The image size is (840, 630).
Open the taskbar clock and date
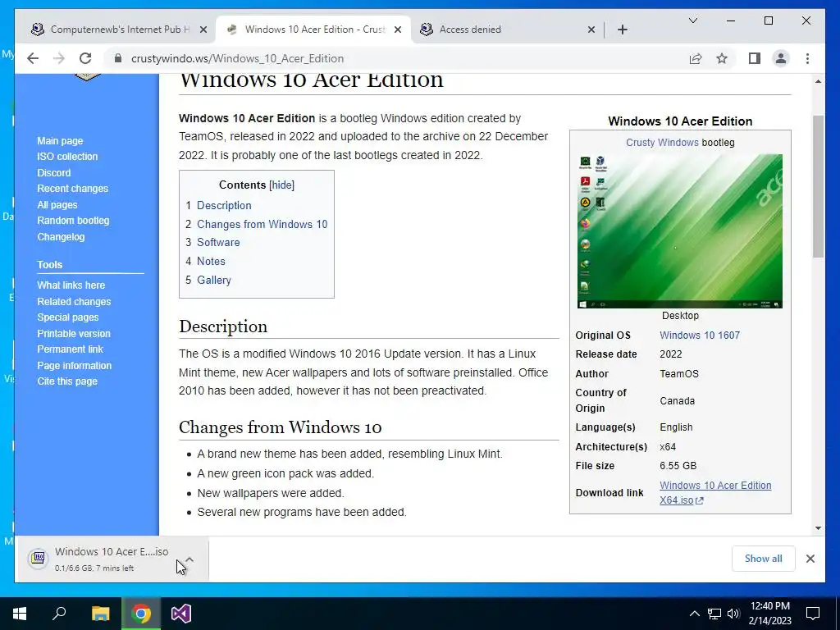click(x=769, y=614)
